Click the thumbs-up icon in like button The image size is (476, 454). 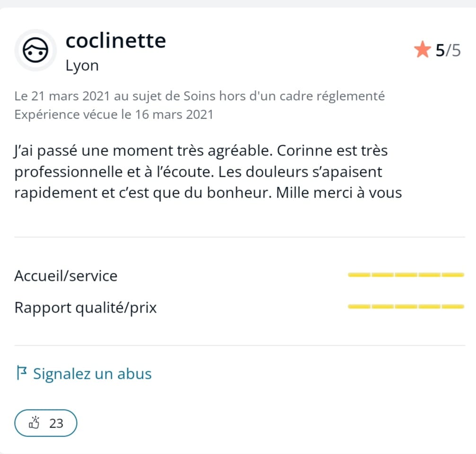[34, 422]
